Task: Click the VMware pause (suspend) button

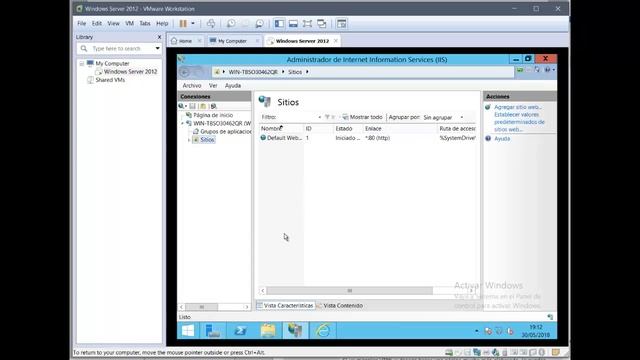Action: 183,24
